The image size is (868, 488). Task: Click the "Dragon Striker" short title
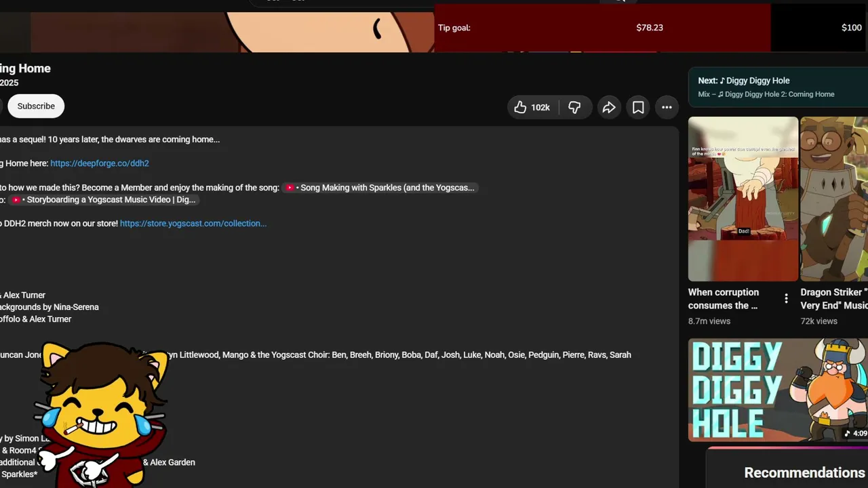(x=834, y=299)
